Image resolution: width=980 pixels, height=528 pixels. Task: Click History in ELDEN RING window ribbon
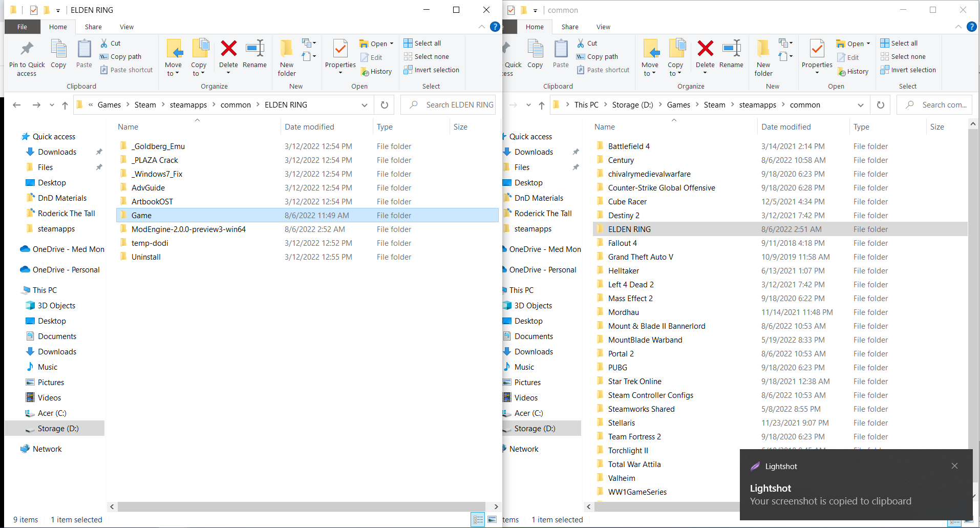coord(376,71)
